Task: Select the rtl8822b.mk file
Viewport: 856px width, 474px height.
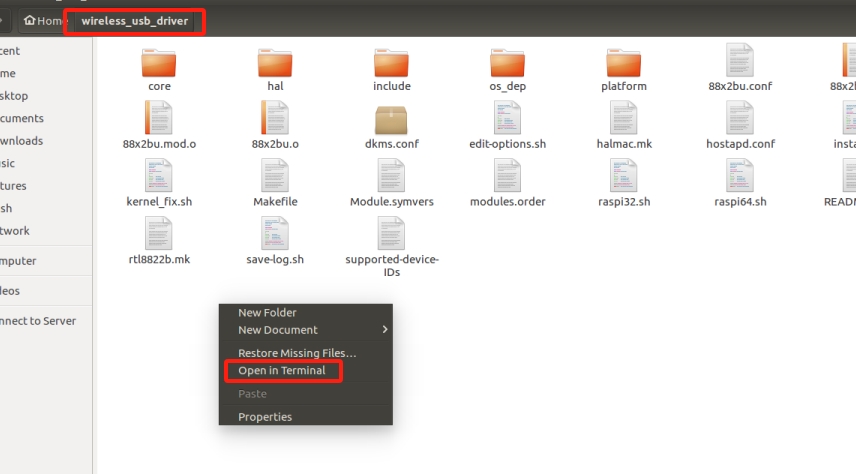Action: (159, 236)
